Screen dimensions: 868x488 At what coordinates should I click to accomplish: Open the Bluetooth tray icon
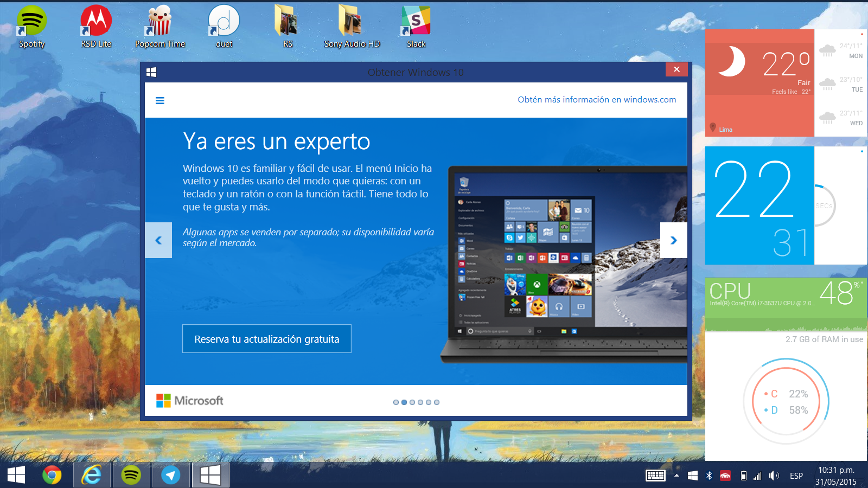[x=709, y=476]
